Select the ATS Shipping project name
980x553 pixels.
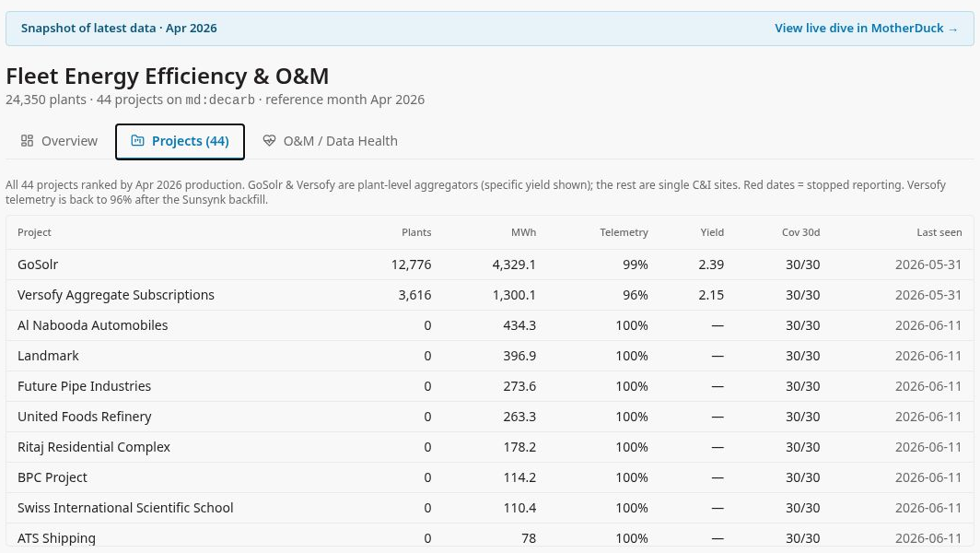56,538
